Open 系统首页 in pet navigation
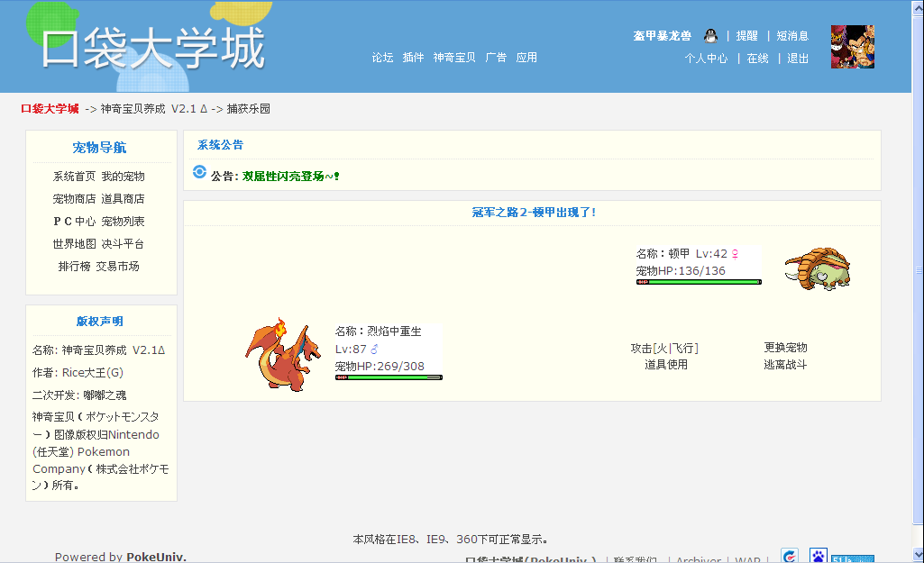This screenshot has height=563, width=924. click(x=74, y=177)
